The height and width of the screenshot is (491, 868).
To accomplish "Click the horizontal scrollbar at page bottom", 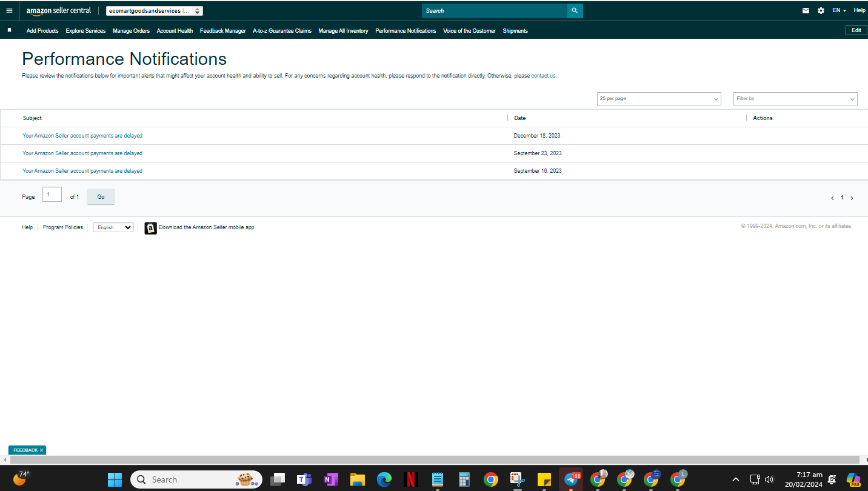I will click(433, 460).
